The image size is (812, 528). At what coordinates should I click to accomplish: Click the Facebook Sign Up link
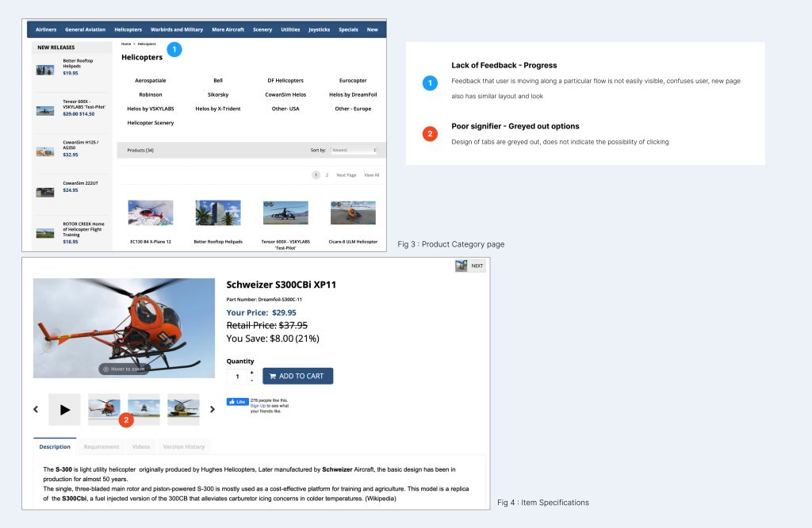(258, 407)
